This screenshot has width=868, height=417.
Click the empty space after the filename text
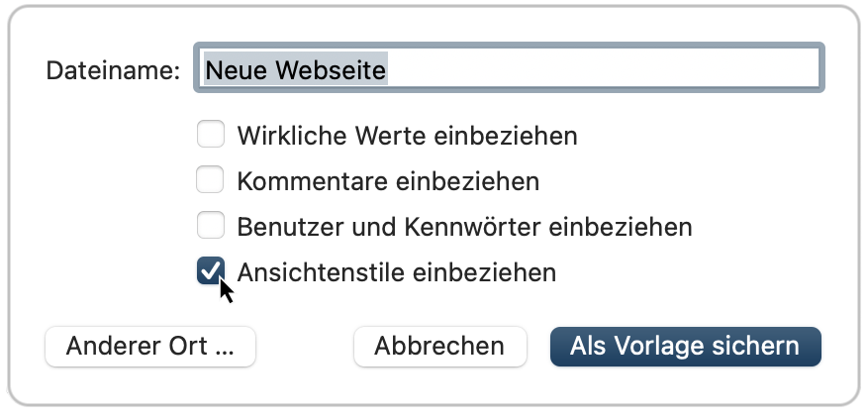pyautogui.click(x=604, y=69)
